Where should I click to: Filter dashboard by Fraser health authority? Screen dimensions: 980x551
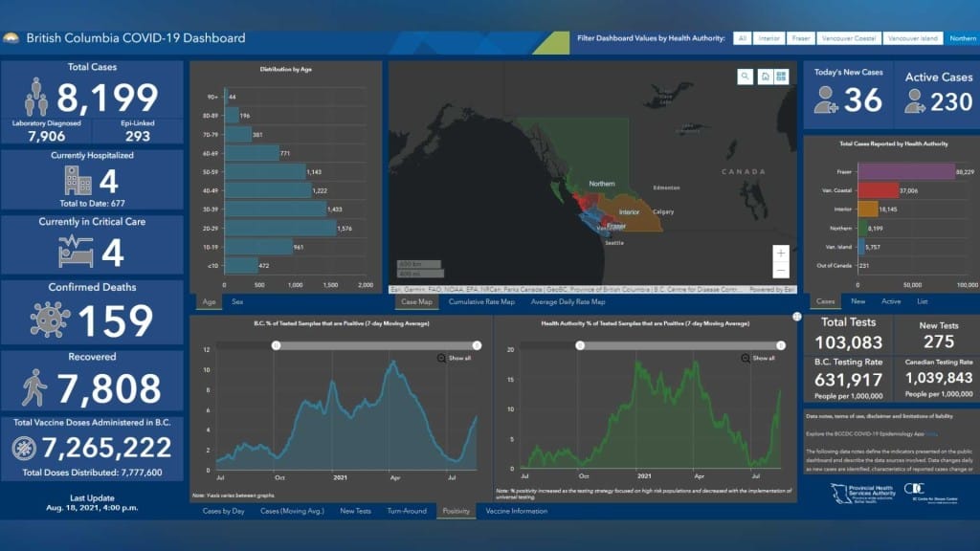point(800,38)
